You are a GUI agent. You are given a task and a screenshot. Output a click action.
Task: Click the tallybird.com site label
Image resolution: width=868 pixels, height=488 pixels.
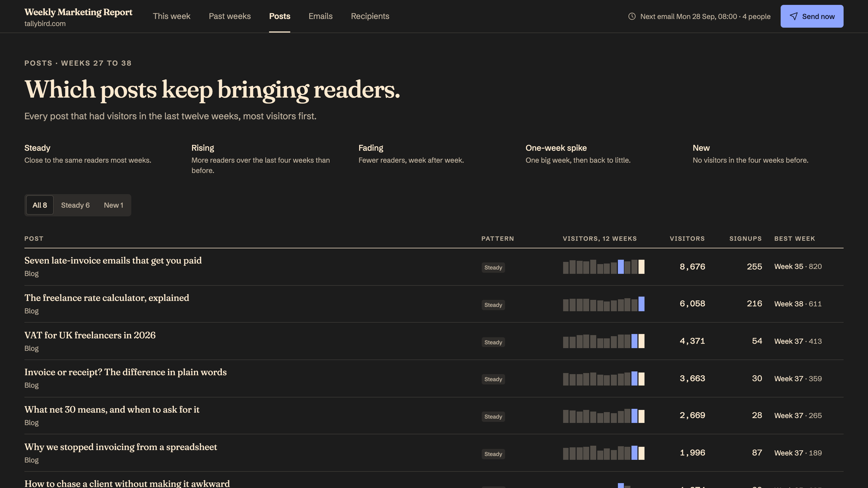[45, 24]
